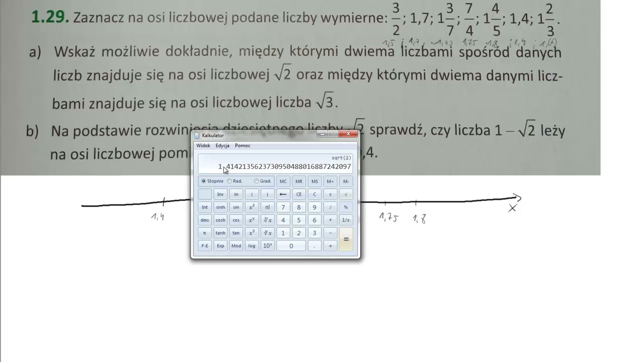Click the x squared button

(x=252, y=207)
